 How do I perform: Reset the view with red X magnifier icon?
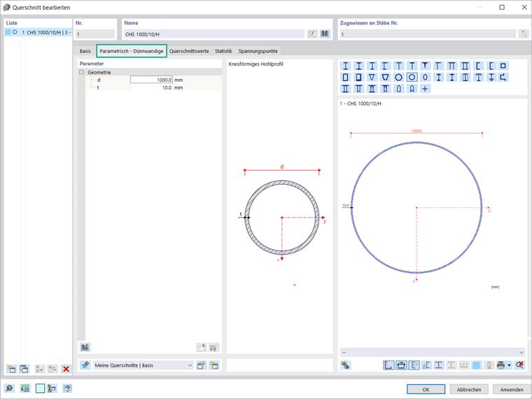tap(519, 365)
